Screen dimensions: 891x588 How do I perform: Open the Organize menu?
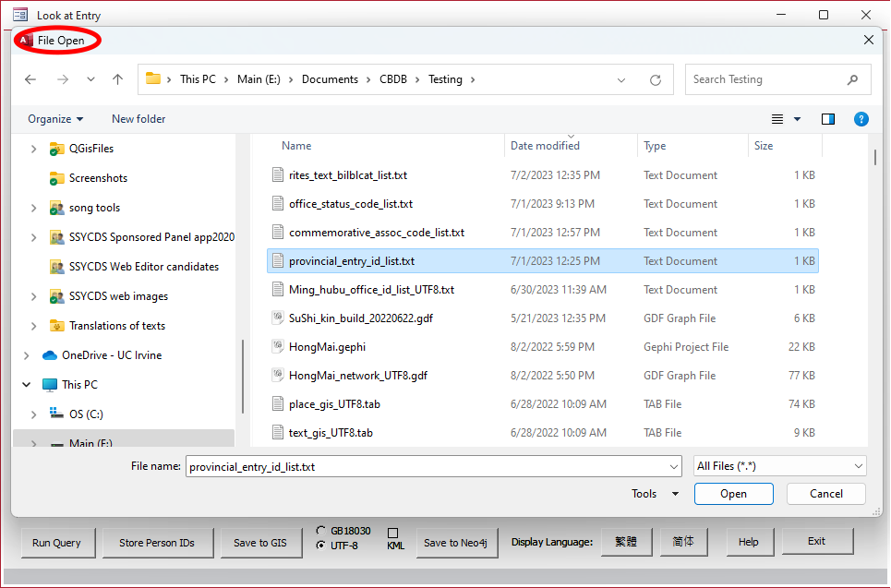click(55, 119)
